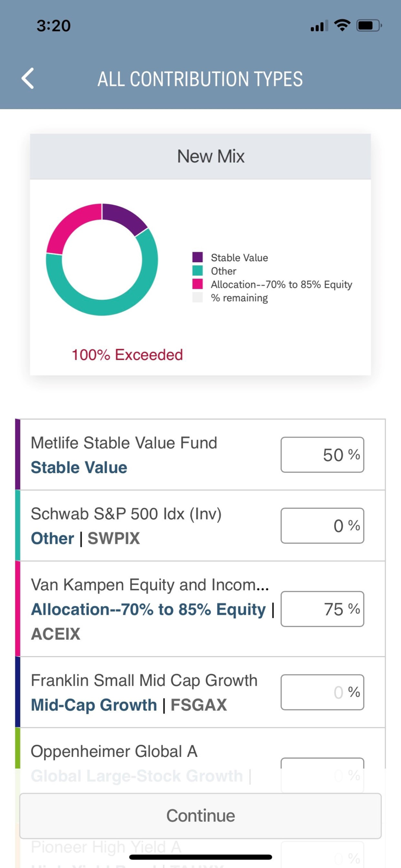
Task: Edit Franklin Small Mid Cap Growth percentage
Action: point(322,692)
